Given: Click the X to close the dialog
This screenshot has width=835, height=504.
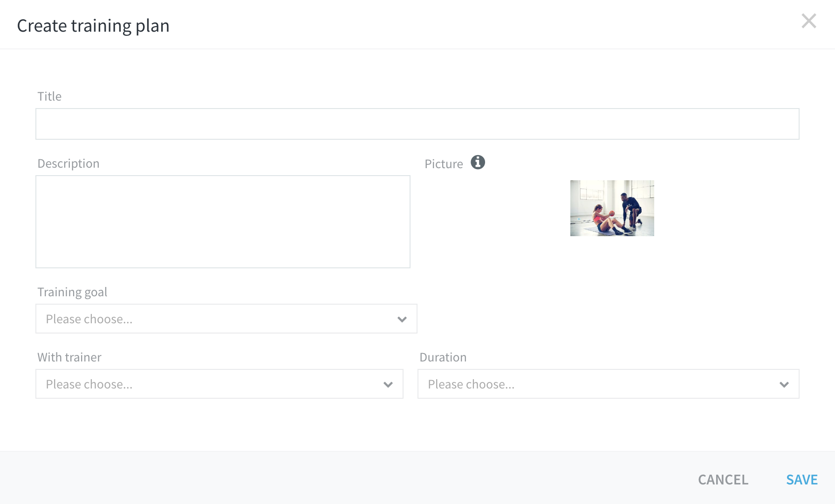Looking at the screenshot, I should click(x=809, y=20).
